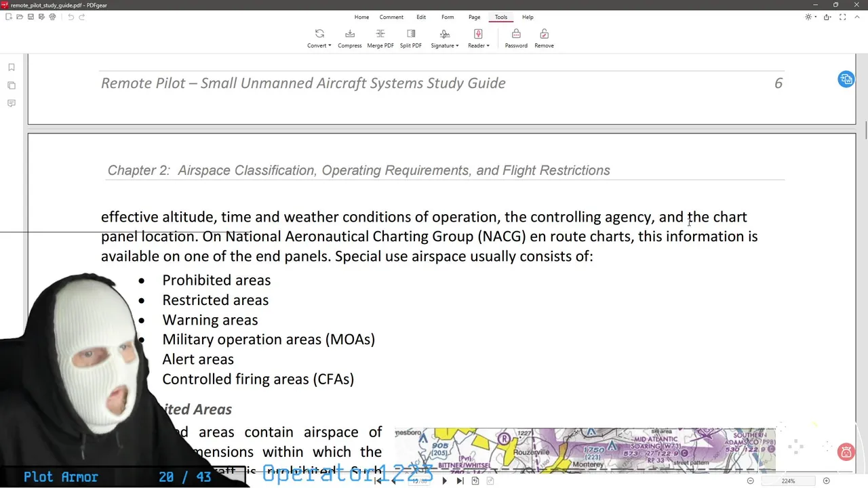The image size is (868, 488).
Task: Click the blue translate floating icon
Action: pyautogui.click(x=846, y=79)
